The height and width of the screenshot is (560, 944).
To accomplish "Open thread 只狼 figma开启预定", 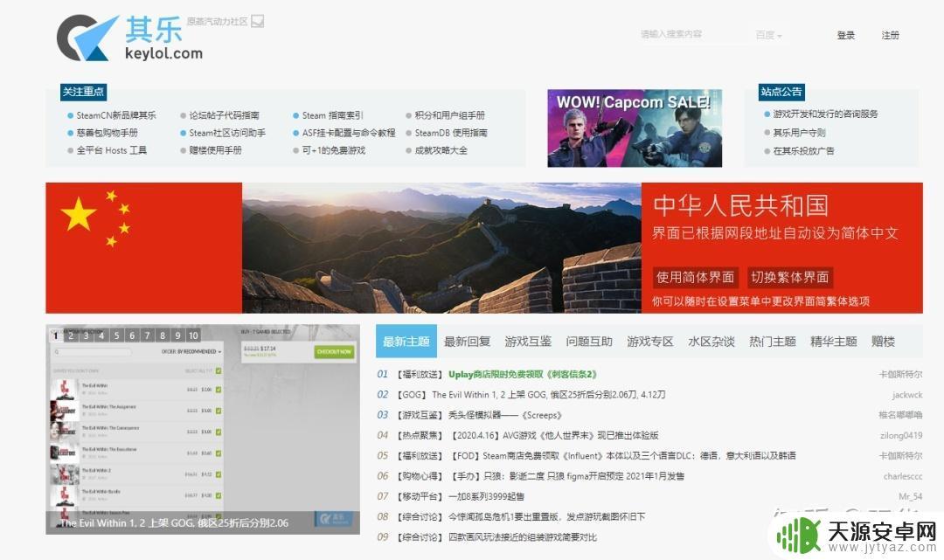I will tap(567, 476).
